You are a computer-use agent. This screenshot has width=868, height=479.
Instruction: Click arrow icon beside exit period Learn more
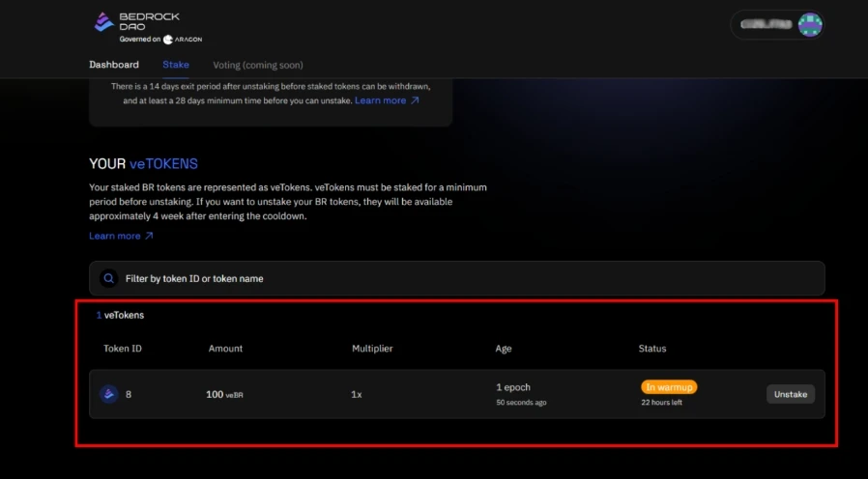[415, 100]
